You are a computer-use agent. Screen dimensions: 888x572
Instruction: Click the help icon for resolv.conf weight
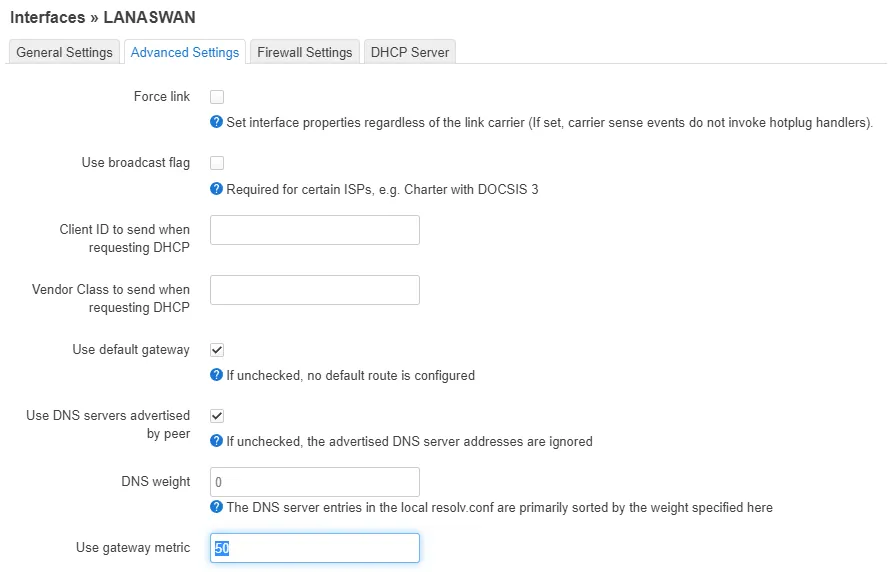click(x=216, y=507)
